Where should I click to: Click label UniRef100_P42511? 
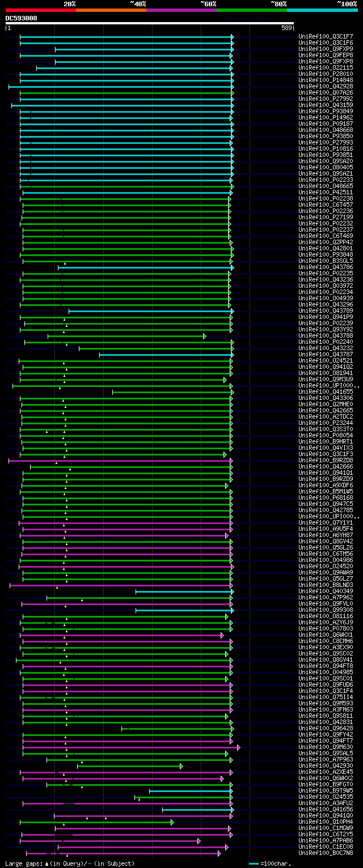point(326,192)
